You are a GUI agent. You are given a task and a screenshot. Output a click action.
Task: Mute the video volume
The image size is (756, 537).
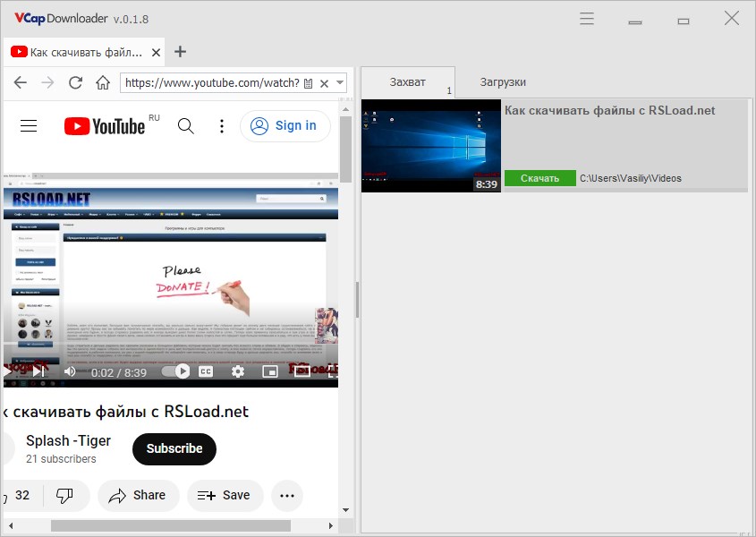pyautogui.click(x=69, y=371)
